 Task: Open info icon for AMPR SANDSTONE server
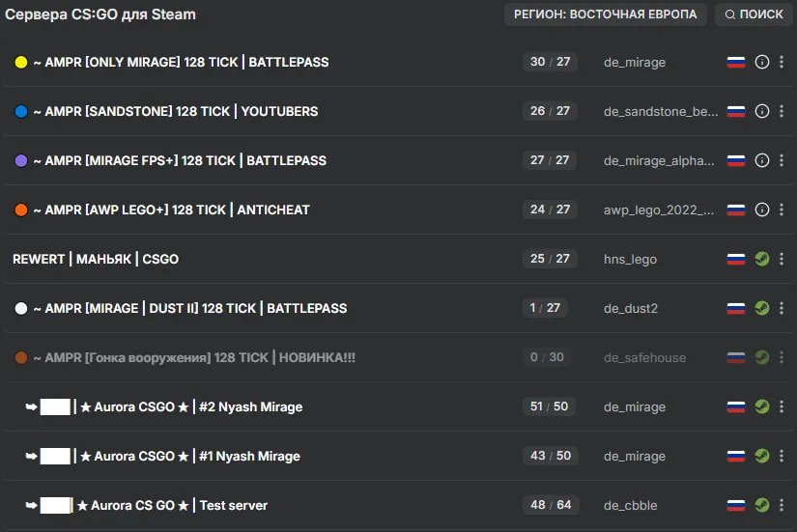click(761, 111)
